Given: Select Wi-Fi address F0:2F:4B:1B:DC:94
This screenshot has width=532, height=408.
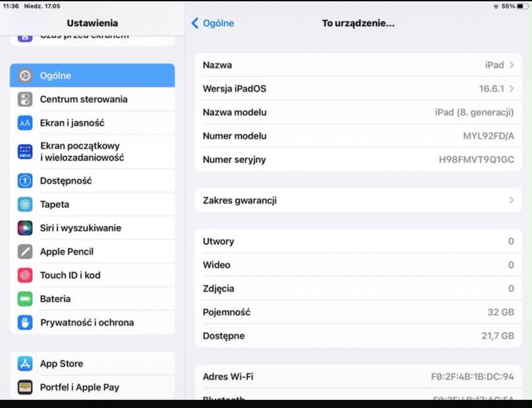Looking at the screenshot, I should (x=472, y=377).
